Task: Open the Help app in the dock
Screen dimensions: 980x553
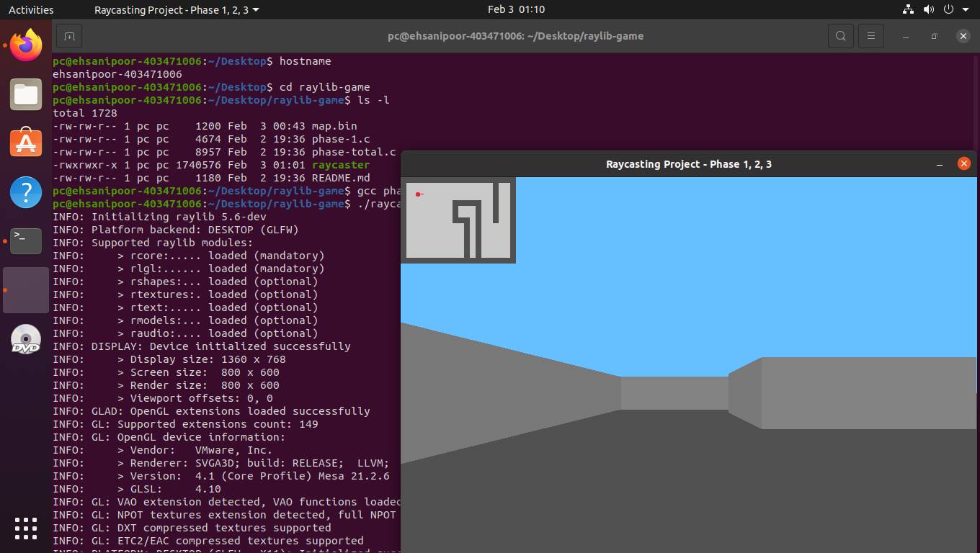Action: (x=25, y=192)
